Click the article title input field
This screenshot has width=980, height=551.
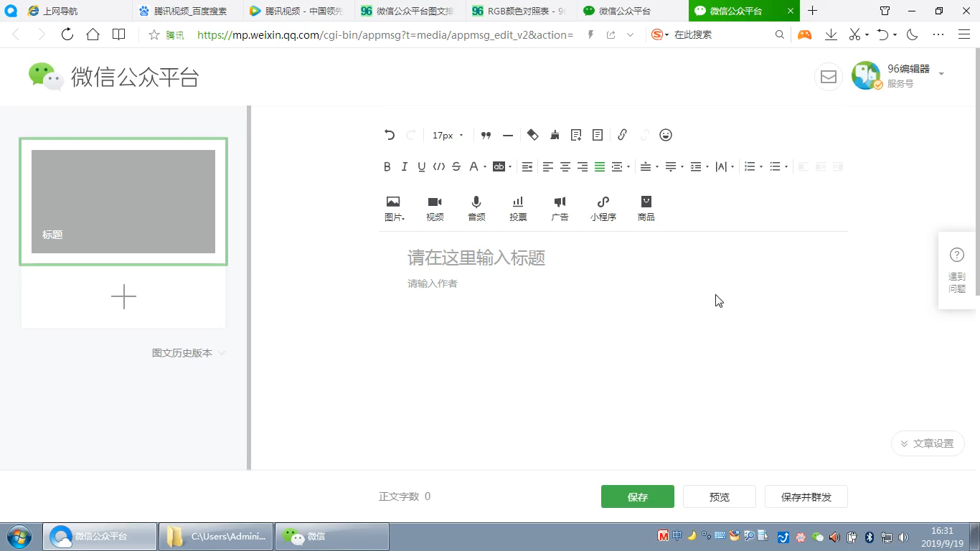click(613, 258)
